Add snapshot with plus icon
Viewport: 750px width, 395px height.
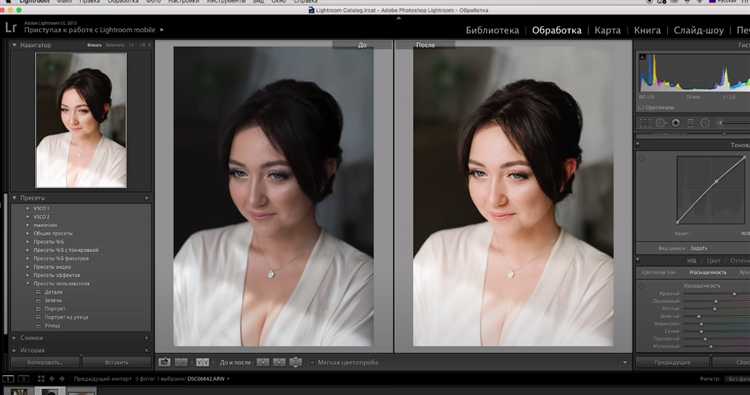coord(147,338)
